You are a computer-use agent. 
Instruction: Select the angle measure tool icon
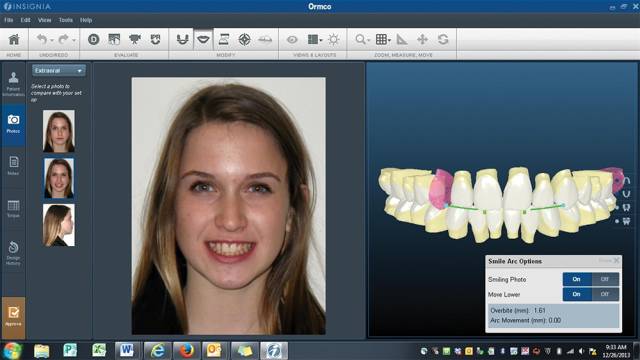(402, 39)
